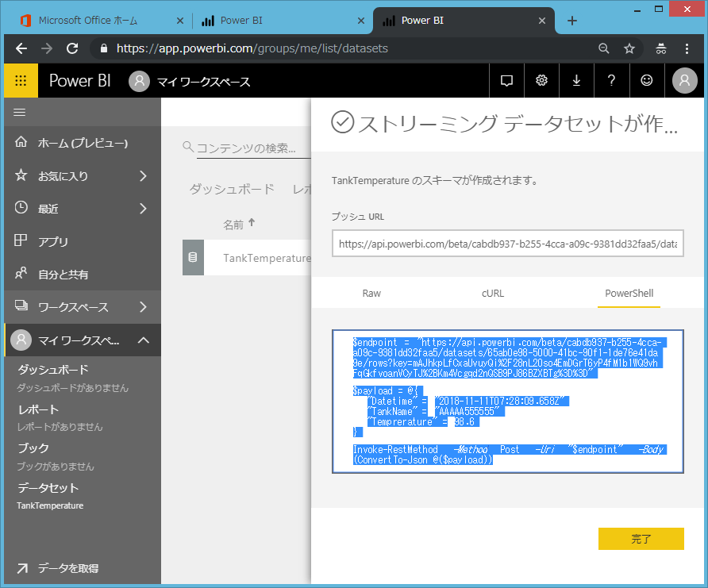Open the download arrow menu
The width and height of the screenshot is (708, 588).
coord(576,80)
